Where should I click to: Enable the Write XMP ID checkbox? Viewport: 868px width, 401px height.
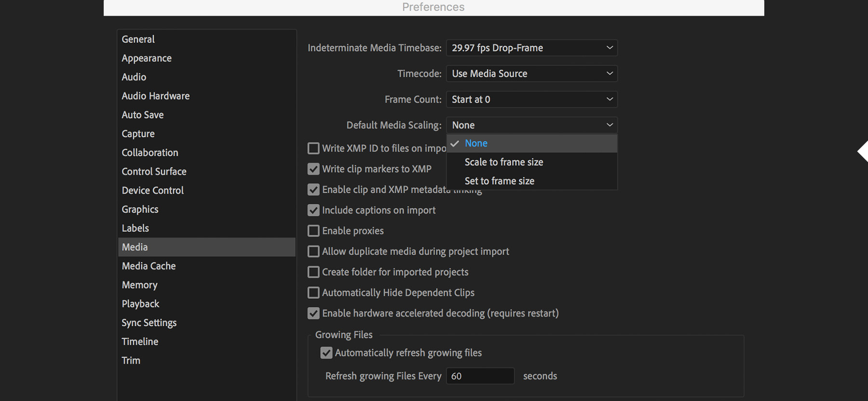tap(313, 148)
